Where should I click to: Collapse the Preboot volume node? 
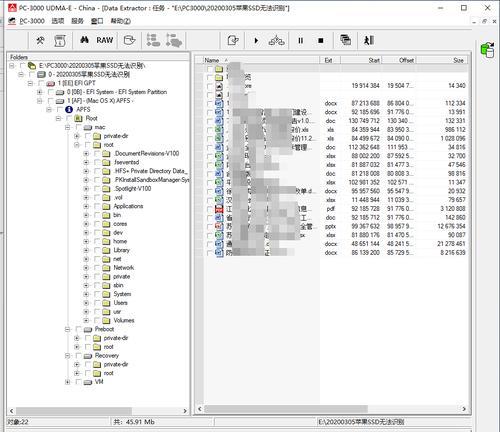pyautogui.click(x=68, y=329)
